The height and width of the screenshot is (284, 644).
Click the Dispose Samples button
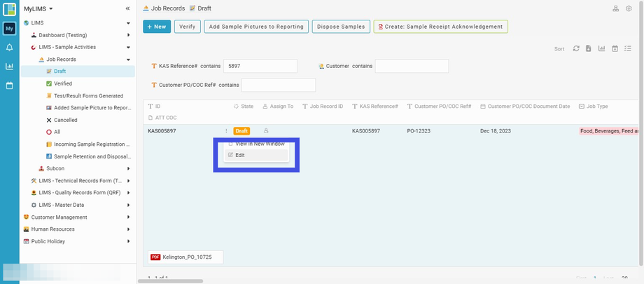[x=341, y=27]
